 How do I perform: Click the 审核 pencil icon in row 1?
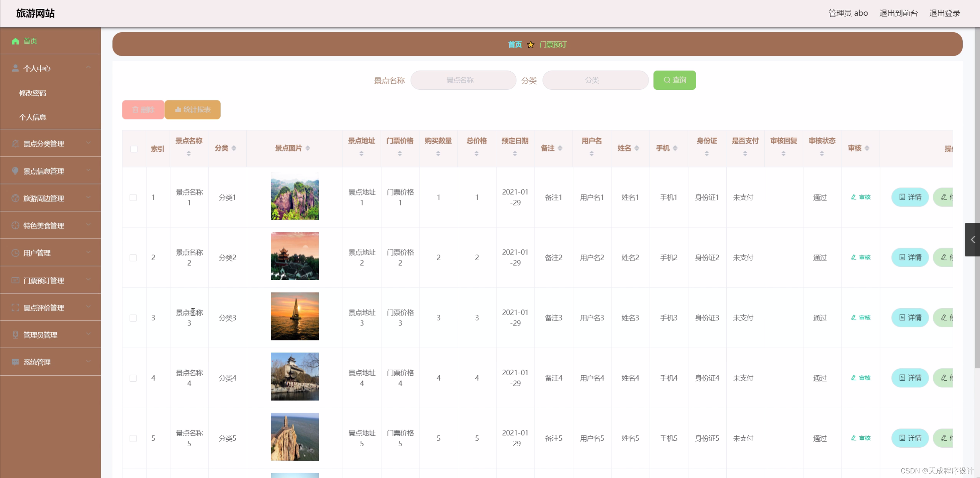coord(854,197)
